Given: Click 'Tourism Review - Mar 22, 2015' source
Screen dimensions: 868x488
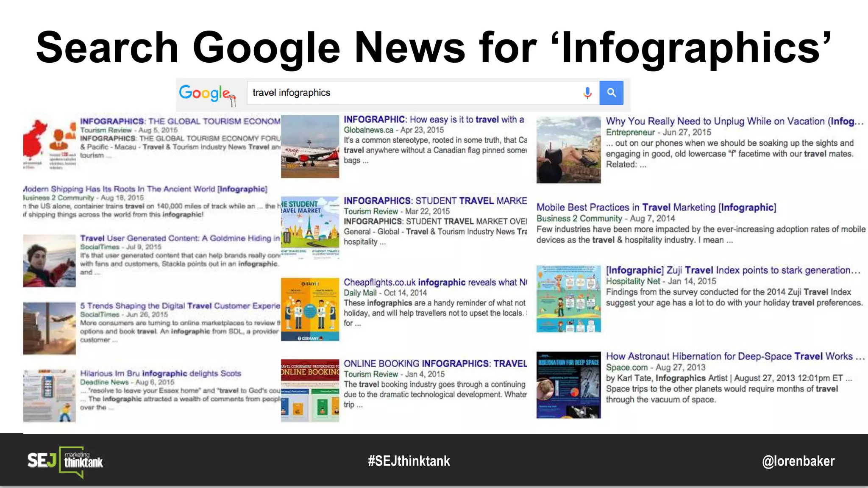Looking at the screenshot, I should 397,211.
